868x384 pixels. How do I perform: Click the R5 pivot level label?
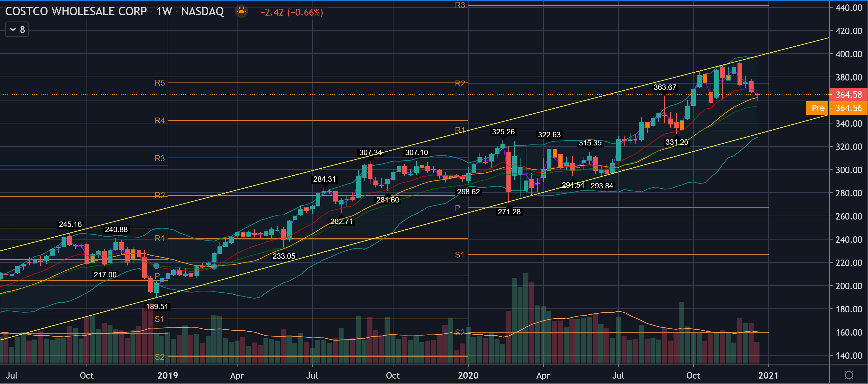[160, 83]
